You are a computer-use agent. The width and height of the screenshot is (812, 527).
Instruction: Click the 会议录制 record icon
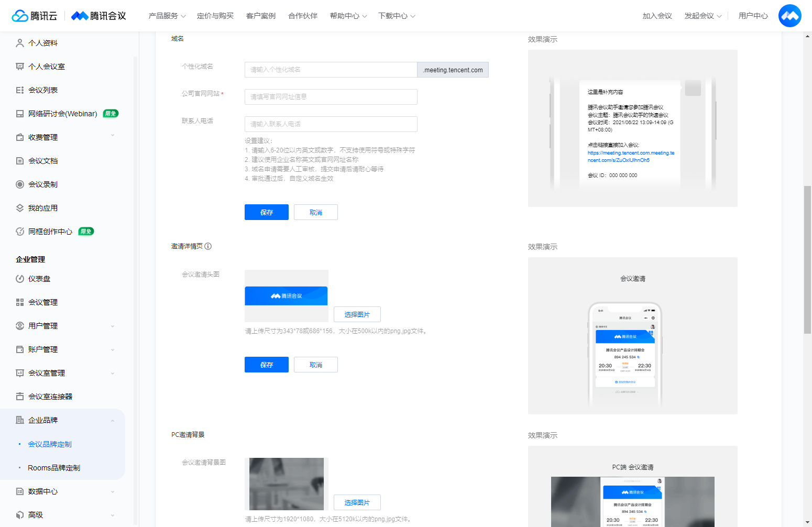click(x=20, y=184)
